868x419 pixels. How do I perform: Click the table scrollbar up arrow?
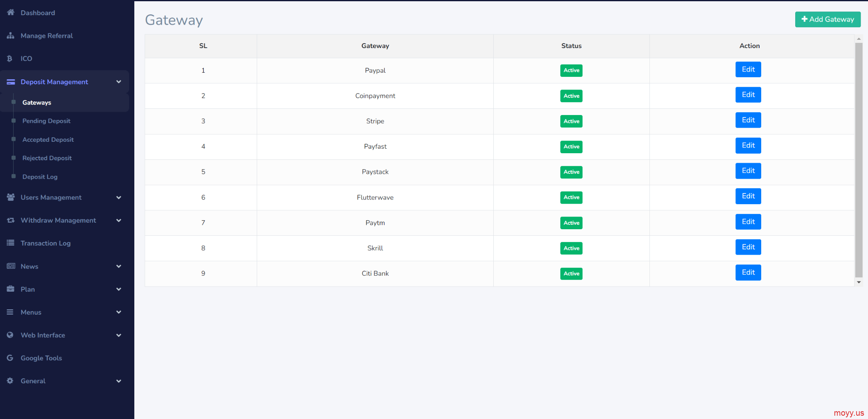[x=859, y=39]
